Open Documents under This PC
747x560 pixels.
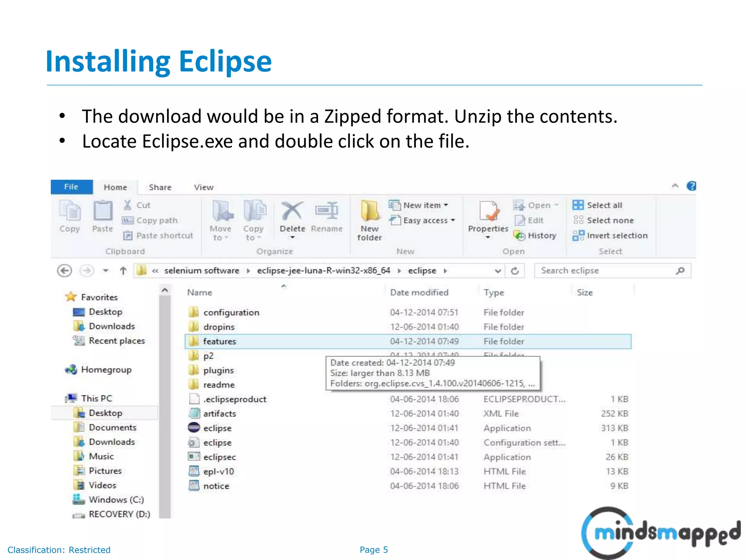(x=105, y=428)
